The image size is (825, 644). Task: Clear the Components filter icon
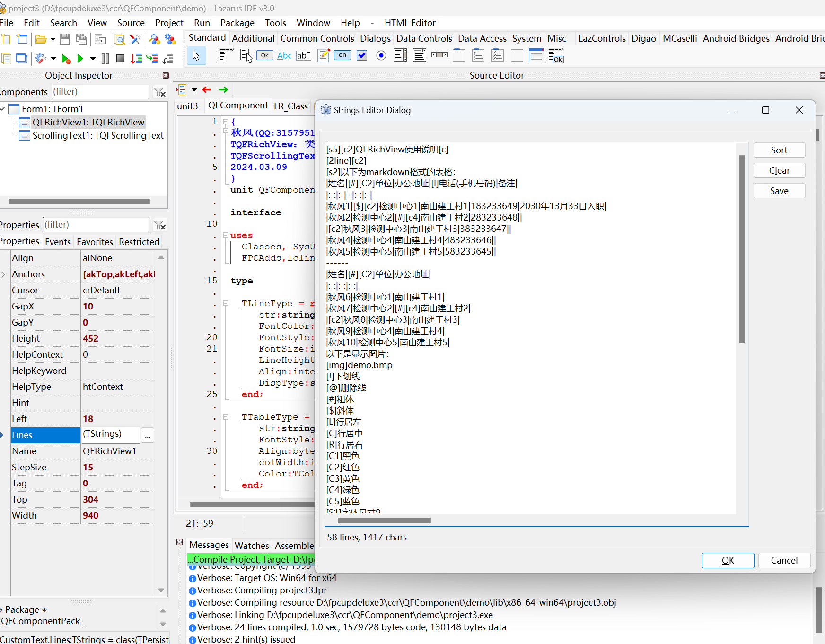coord(160,92)
